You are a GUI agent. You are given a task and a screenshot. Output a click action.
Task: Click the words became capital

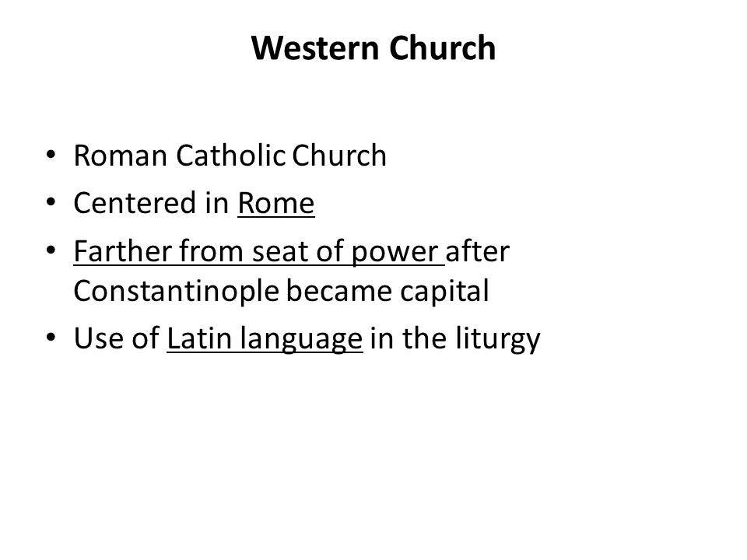388,292
